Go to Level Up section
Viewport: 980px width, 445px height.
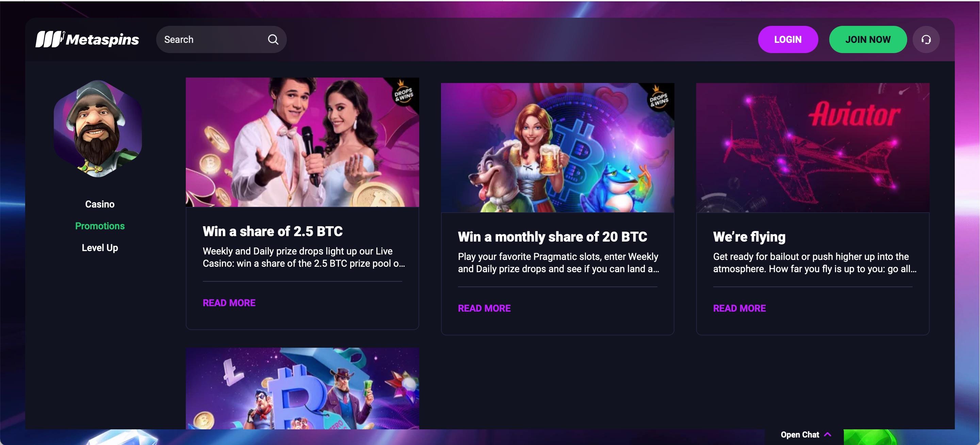pyautogui.click(x=100, y=248)
